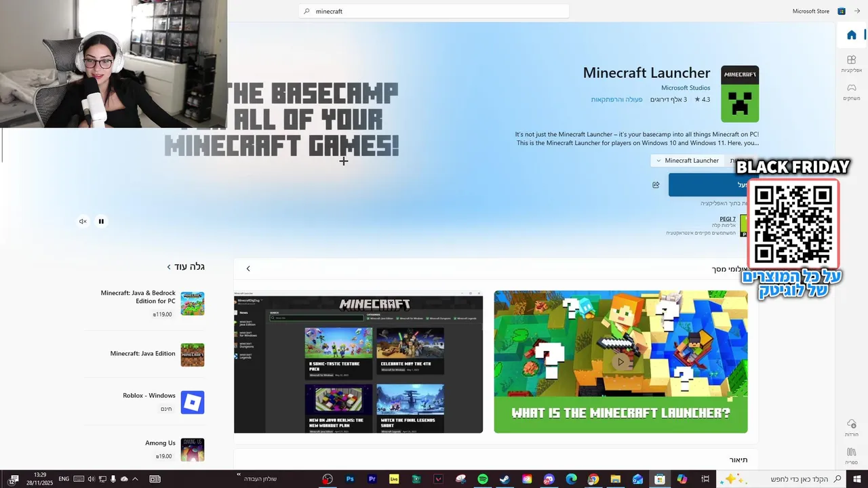Click the magnifier icon in Store search box
The image size is (868, 488).
(x=307, y=12)
